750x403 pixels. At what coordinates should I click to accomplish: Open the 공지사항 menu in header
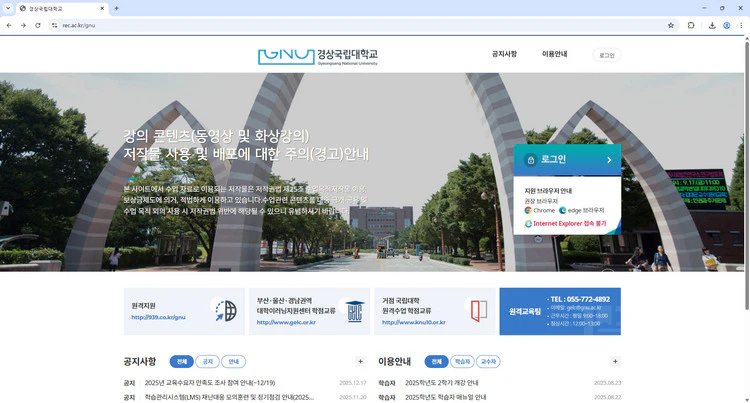pos(504,54)
